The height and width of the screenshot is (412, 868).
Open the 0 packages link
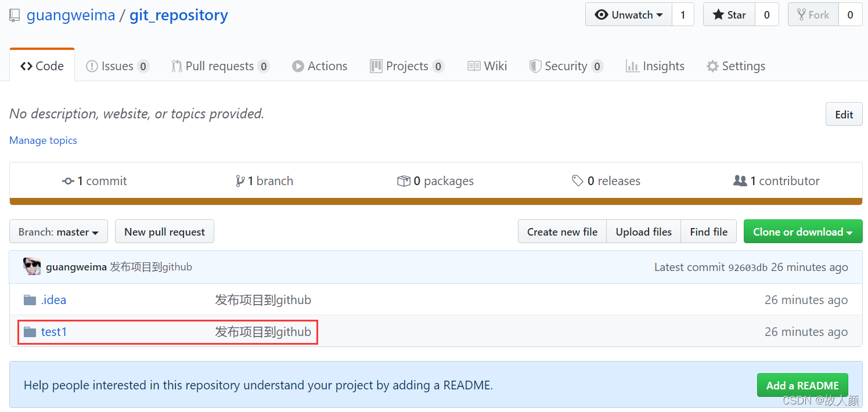(435, 181)
